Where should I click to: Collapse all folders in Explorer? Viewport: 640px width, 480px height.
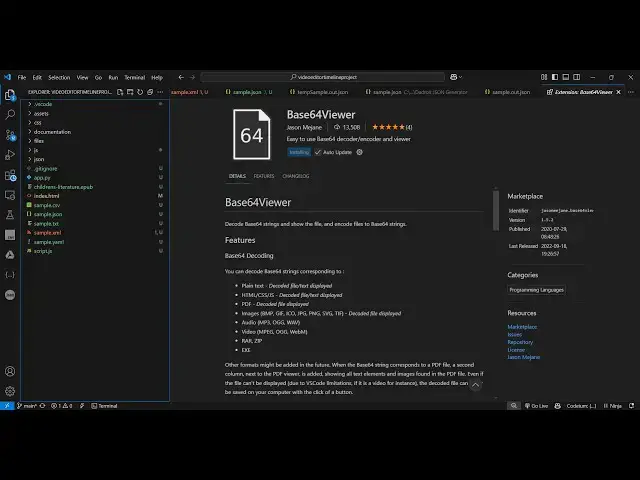point(150,92)
